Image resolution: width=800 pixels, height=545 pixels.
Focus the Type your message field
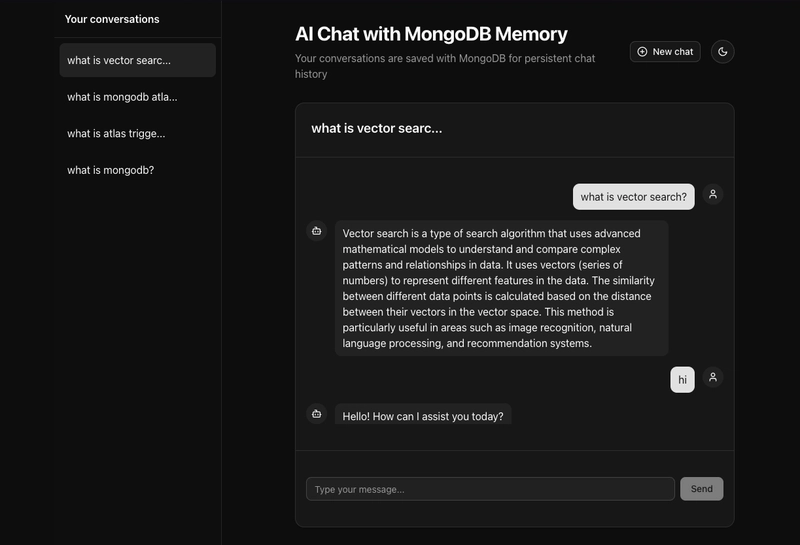point(490,489)
